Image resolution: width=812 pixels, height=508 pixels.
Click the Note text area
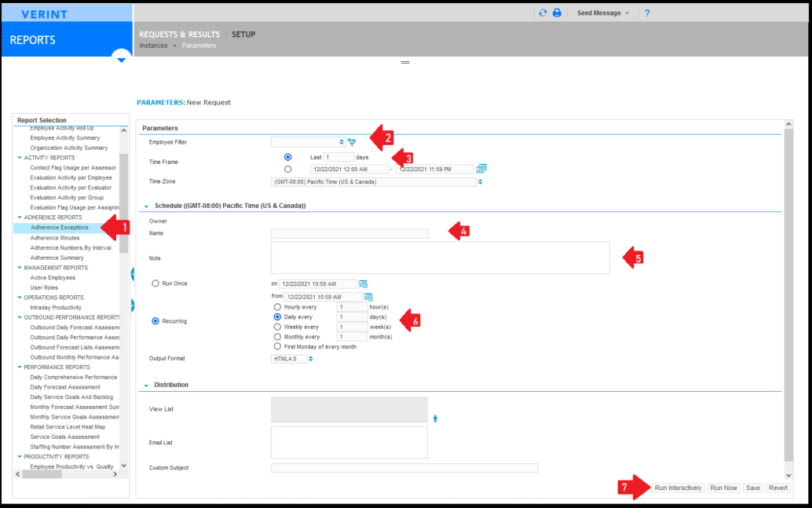pos(441,258)
